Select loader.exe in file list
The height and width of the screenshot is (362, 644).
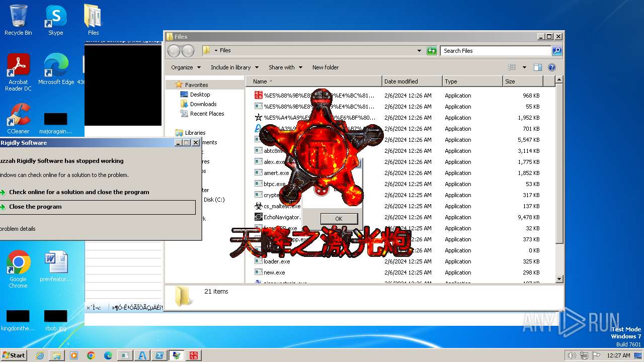click(x=276, y=261)
